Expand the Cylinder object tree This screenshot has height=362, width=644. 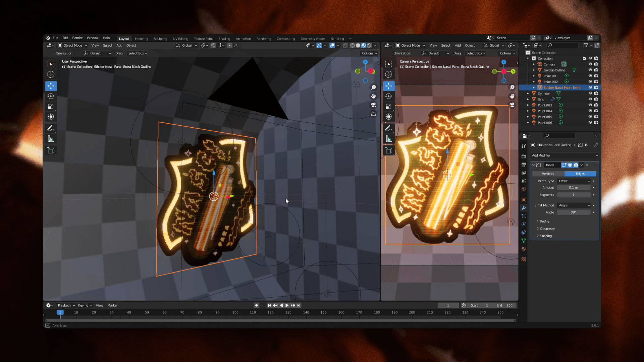coord(528,94)
